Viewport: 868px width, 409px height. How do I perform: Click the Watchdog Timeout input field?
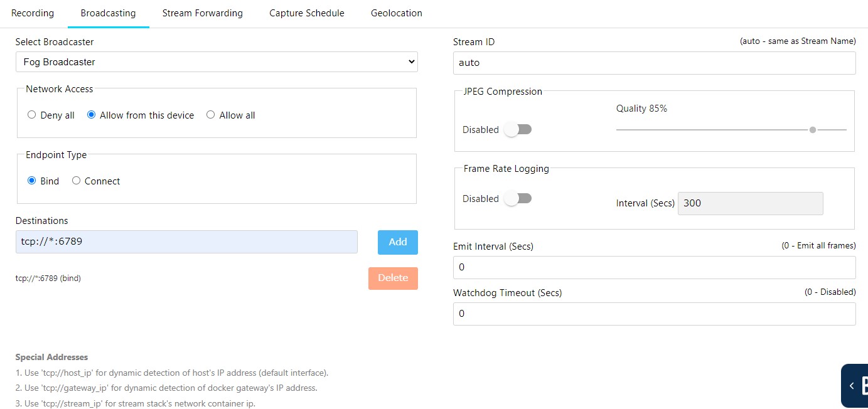(x=654, y=314)
